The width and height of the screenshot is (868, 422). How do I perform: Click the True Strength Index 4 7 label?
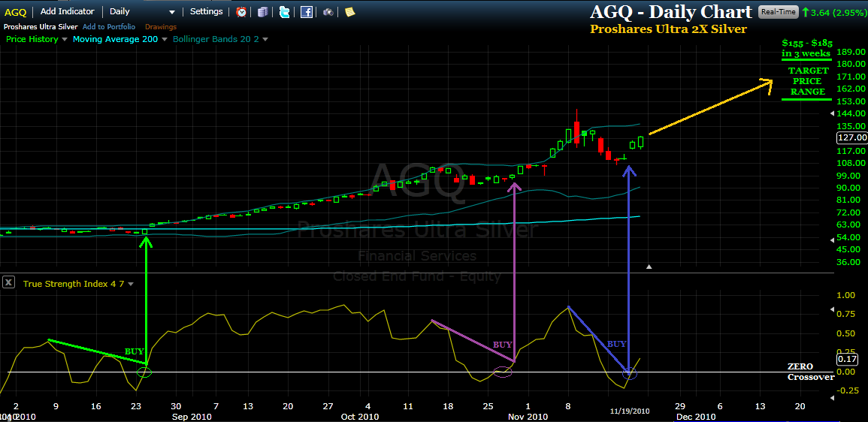pyautogui.click(x=73, y=284)
